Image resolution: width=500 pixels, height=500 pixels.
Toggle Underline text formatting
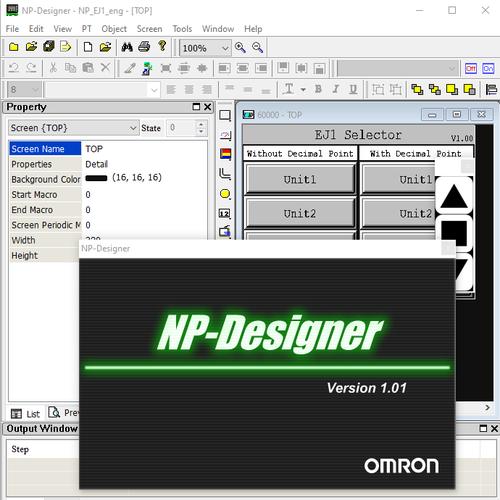click(353, 89)
